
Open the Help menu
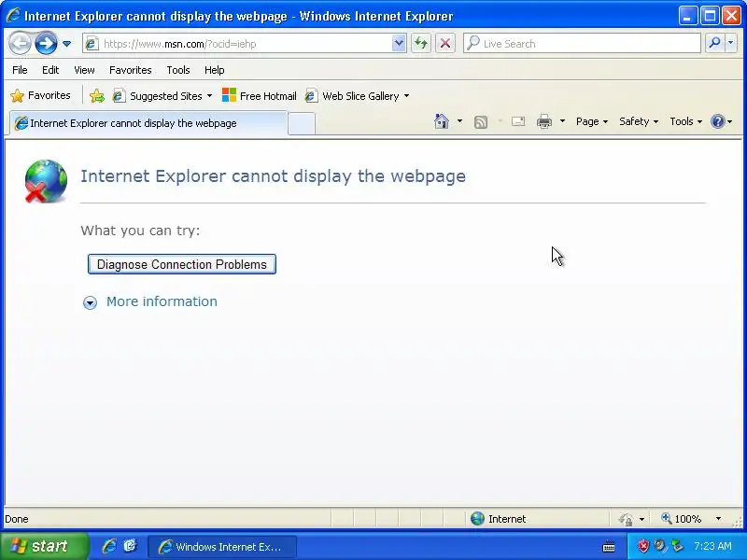coord(215,70)
